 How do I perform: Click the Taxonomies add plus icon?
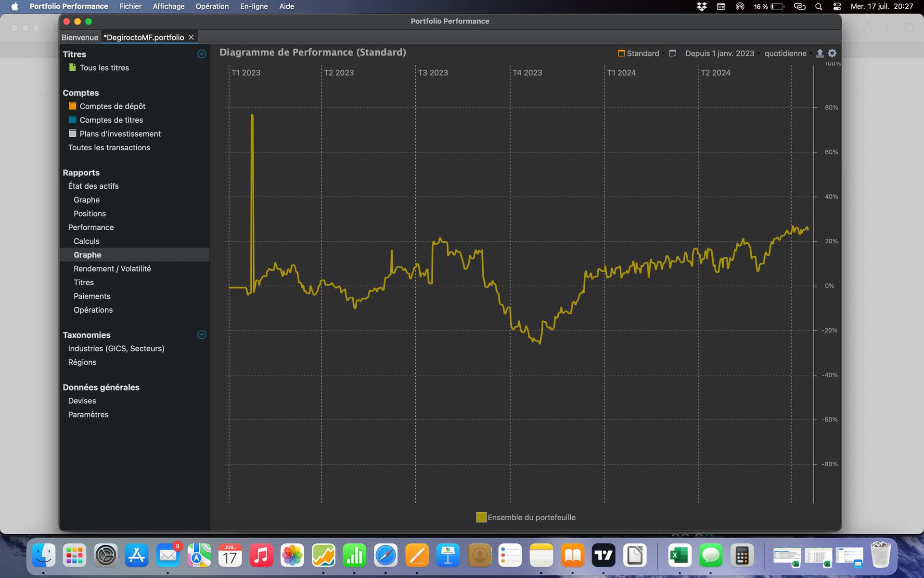(202, 335)
